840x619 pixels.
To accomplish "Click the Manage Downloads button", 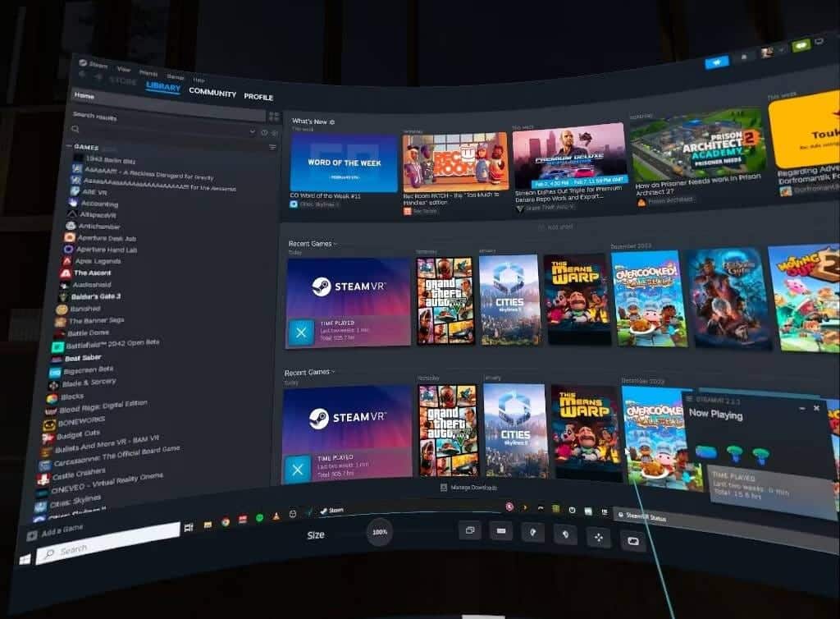I will pyautogui.click(x=469, y=488).
